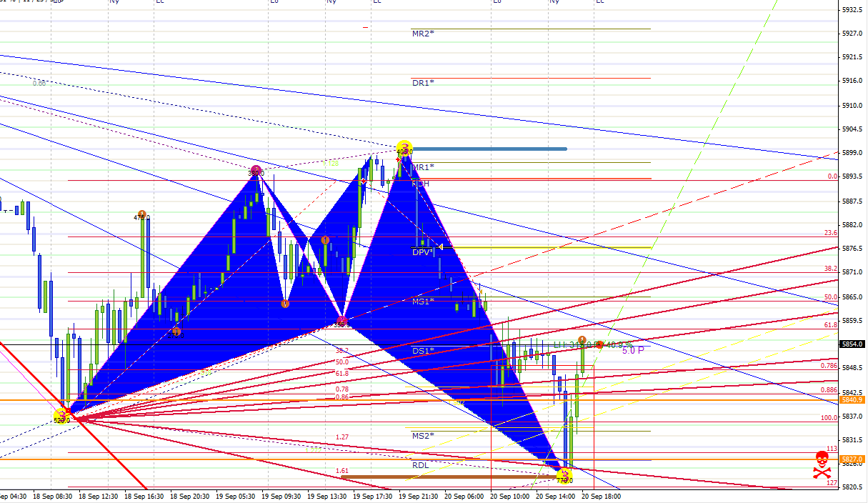The image size is (868, 503).
Task: Click the 18 Sep 16:30 time label
Action: click(x=144, y=496)
